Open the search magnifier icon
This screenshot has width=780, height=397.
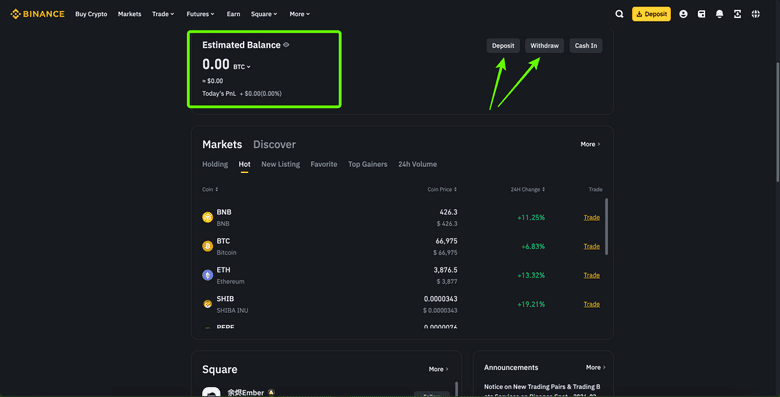(619, 14)
